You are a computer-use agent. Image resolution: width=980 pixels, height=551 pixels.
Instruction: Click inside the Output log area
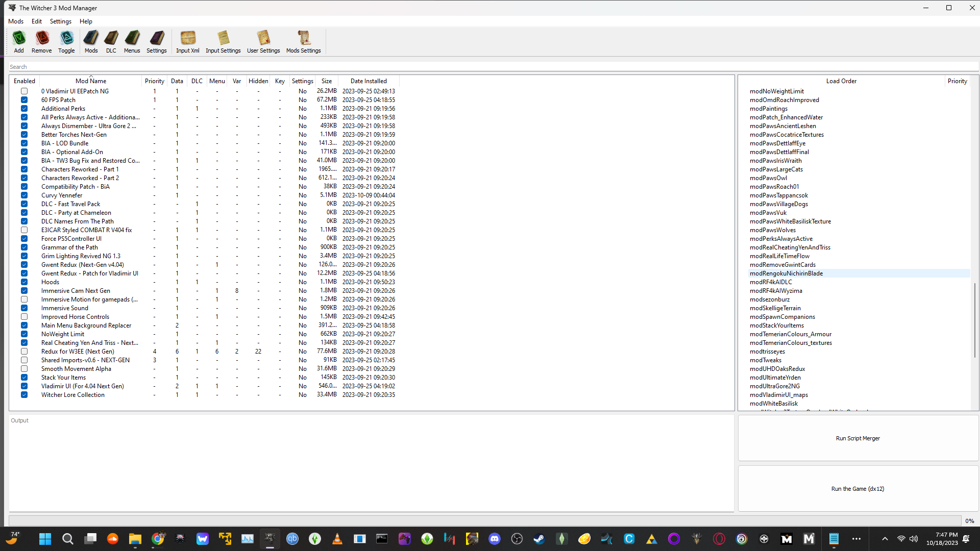click(x=371, y=463)
